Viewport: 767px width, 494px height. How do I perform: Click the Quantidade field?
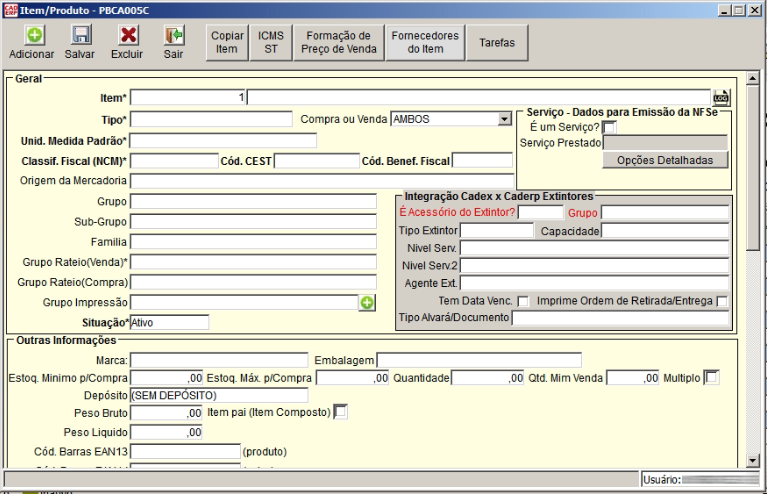488,378
